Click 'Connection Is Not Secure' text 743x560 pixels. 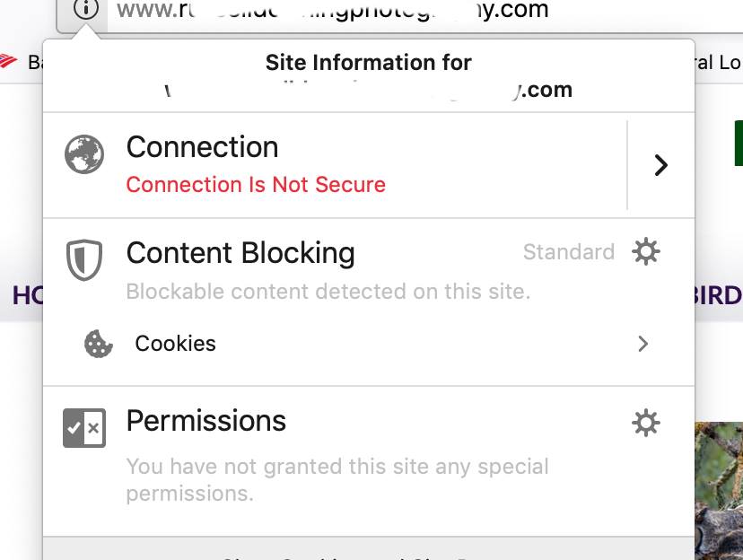pyautogui.click(x=256, y=185)
